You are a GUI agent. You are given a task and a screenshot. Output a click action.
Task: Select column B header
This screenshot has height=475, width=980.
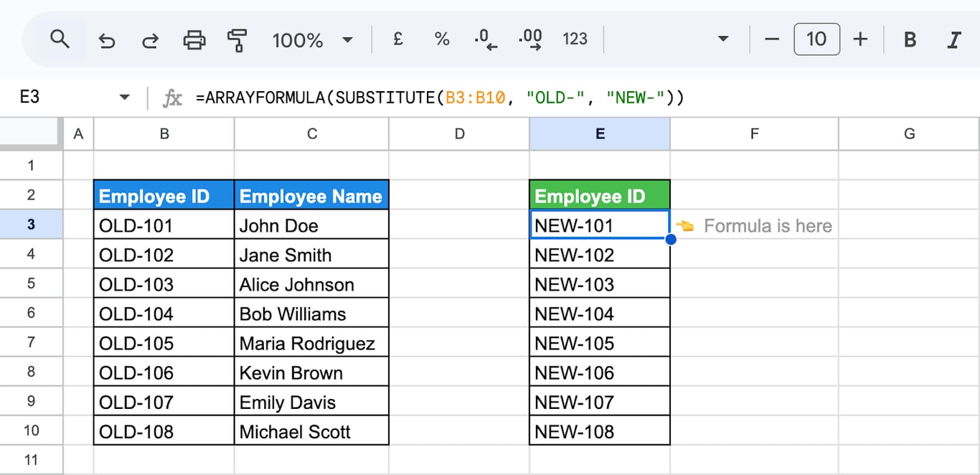coord(164,134)
